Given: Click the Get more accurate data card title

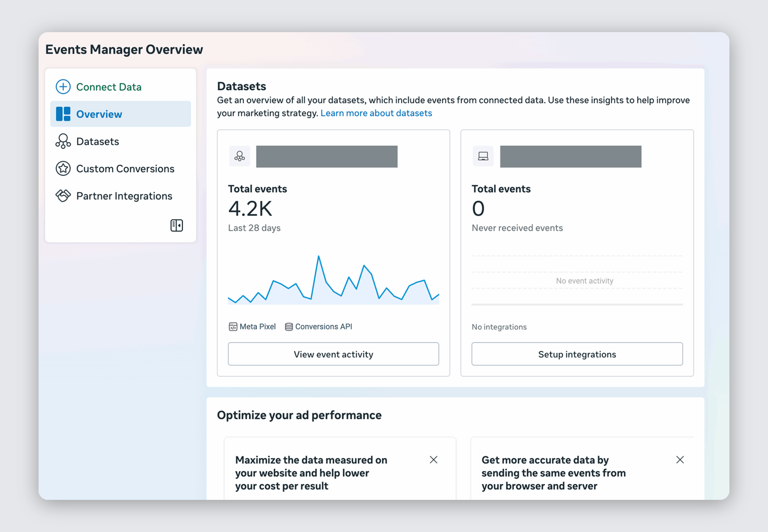Looking at the screenshot, I should tap(554, 473).
